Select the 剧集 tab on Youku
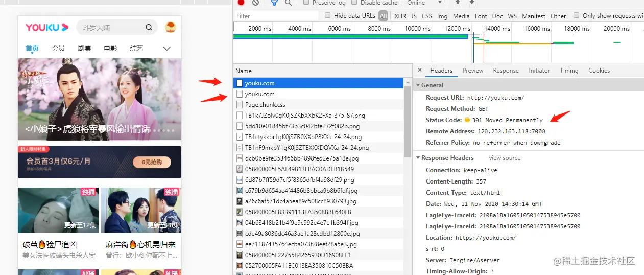Image resolution: width=644 pixels, height=275 pixels. click(84, 49)
